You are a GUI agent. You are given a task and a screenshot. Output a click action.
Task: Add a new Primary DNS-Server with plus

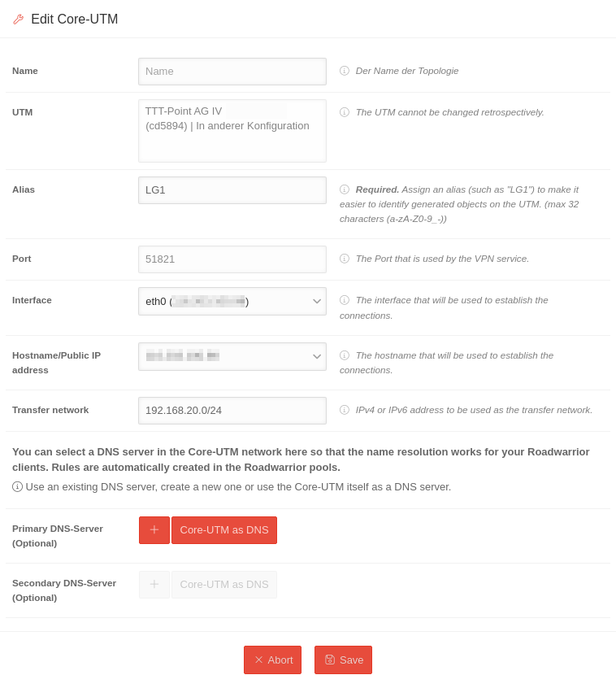(x=154, y=530)
